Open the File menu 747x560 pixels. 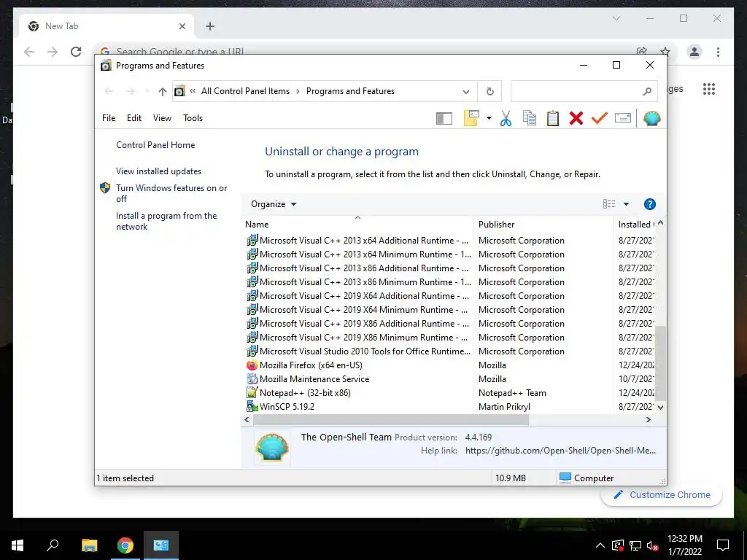point(109,118)
